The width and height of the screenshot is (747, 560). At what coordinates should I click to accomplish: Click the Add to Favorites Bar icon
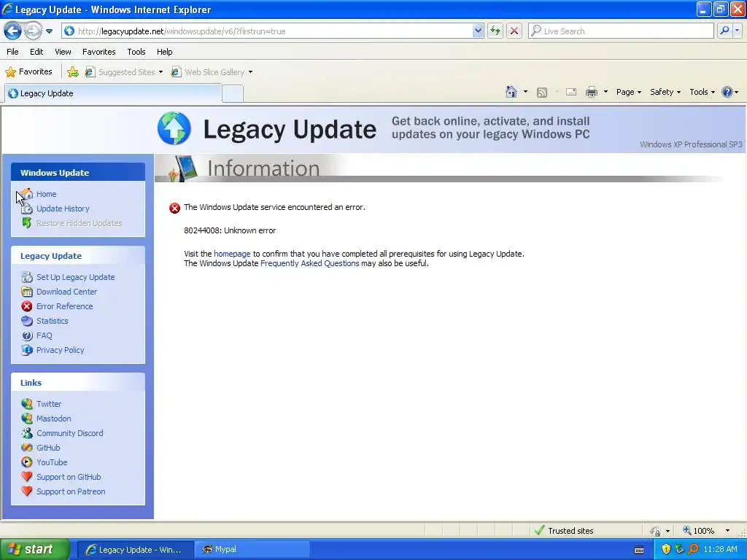tap(73, 72)
